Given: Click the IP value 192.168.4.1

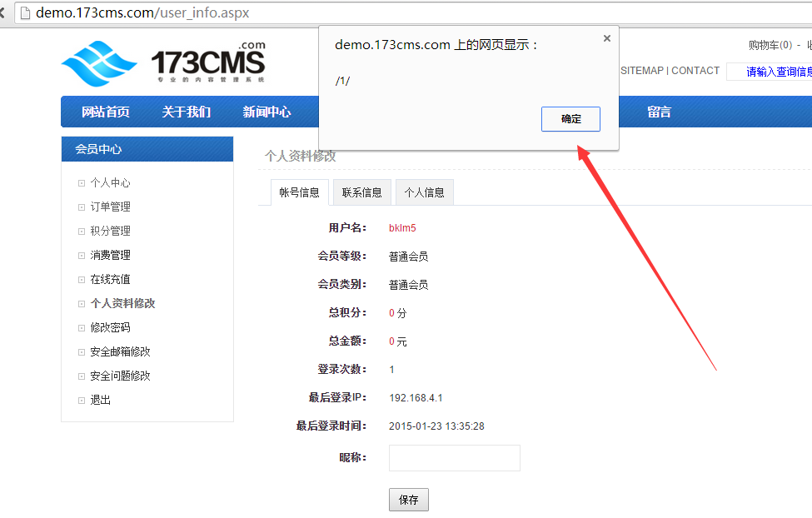Looking at the screenshot, I should 416,398.
